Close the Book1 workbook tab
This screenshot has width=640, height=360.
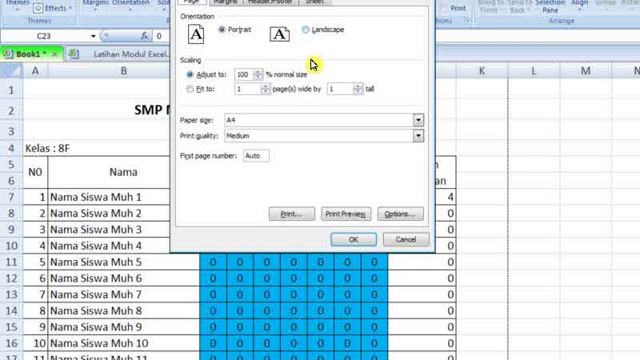54,54
